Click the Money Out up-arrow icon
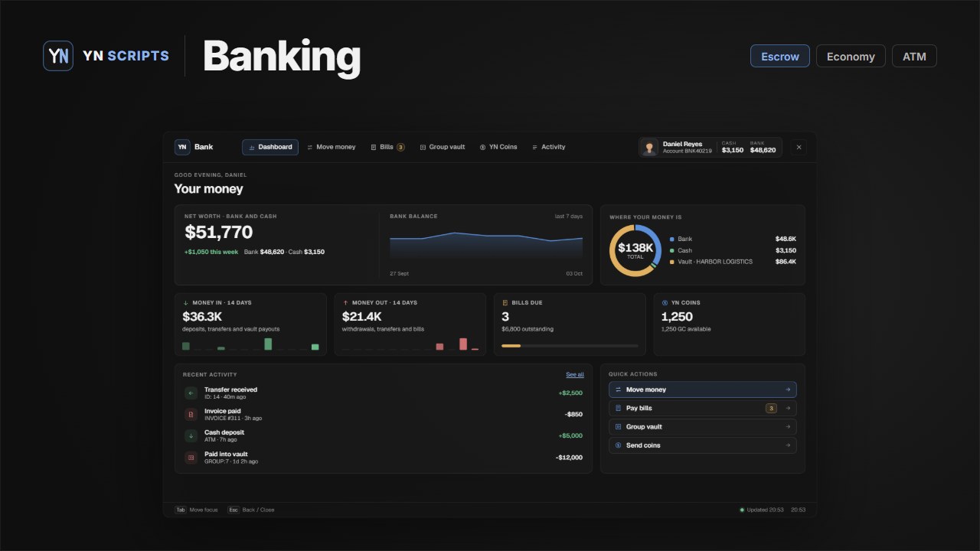The image size is (980, 551). (345, 303)
